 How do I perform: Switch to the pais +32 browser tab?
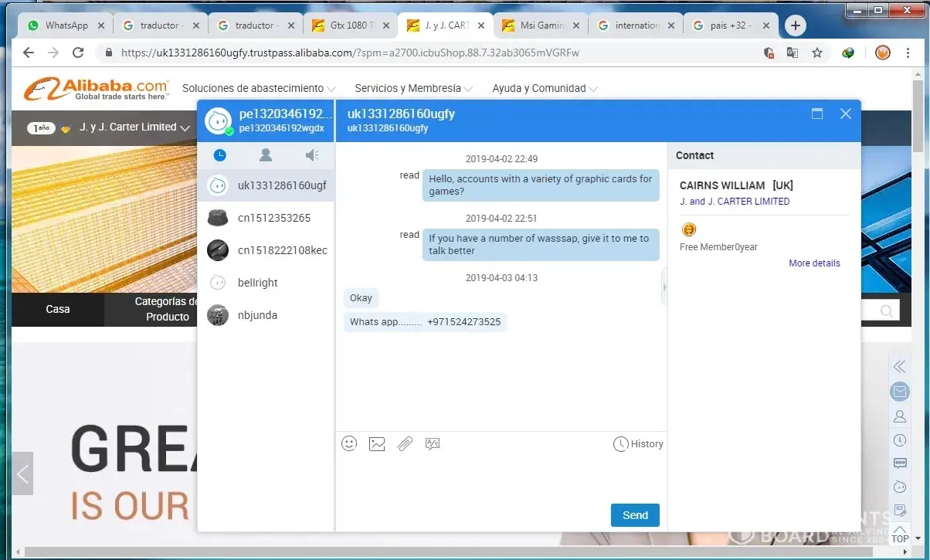click(x=730, y=25)
